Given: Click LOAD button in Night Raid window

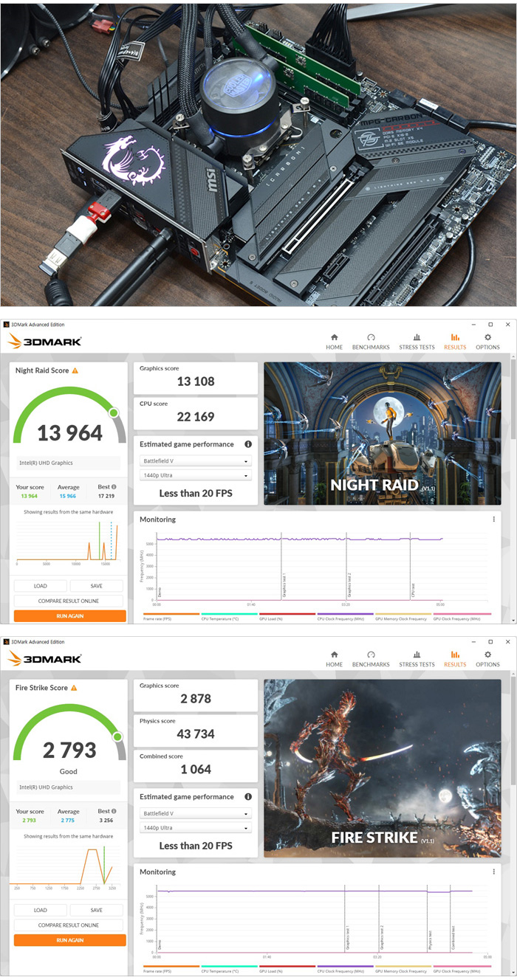Looking at the screenshot, I should (41, 586).
